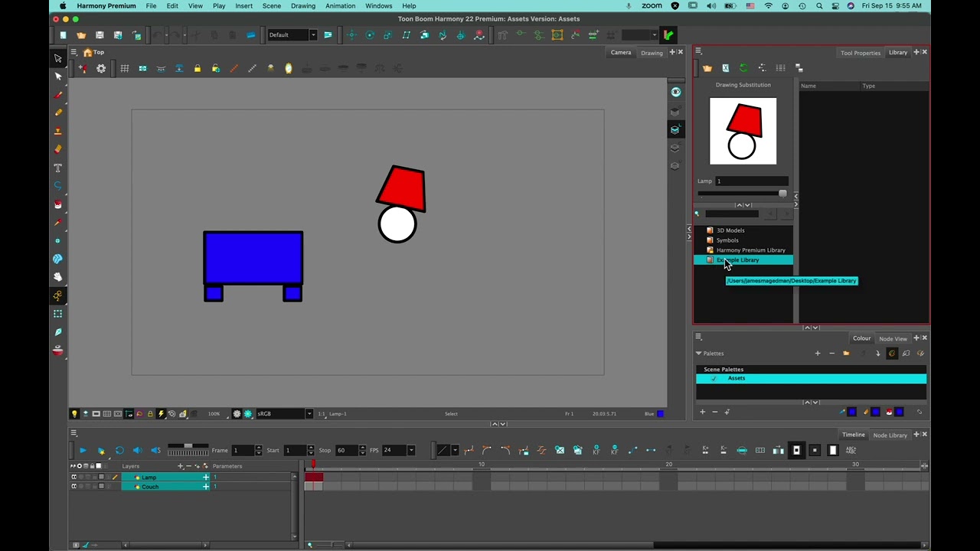Viewport: 980px width, 551px height.
Task: Open the Default workspace dropdown
Action: click(313, 34)
